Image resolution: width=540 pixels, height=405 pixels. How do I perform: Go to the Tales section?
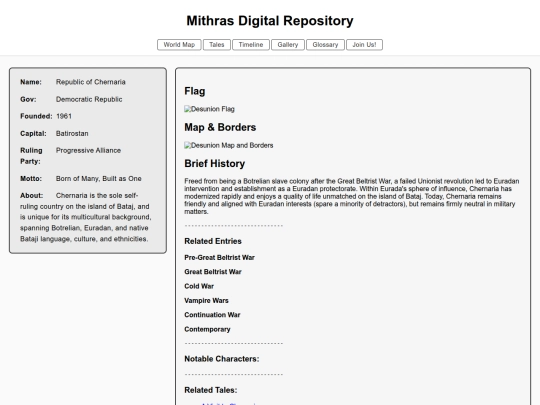217,45
